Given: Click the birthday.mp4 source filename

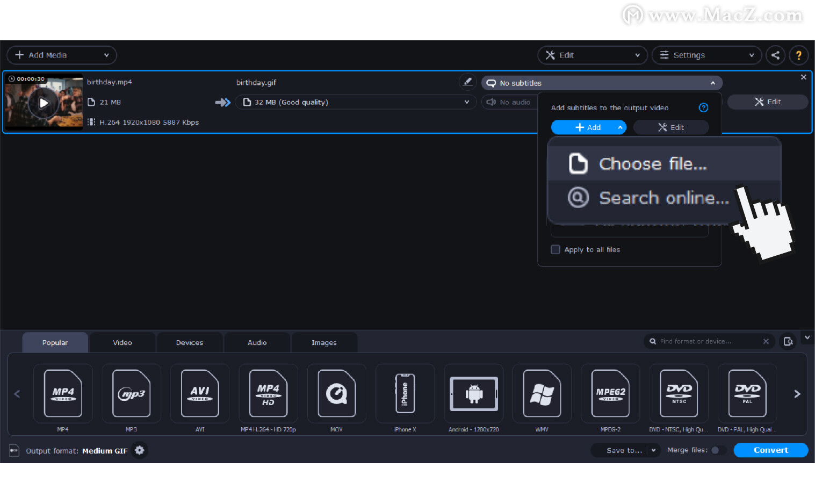Looking at the screenshot, I should tap(110, 82).
